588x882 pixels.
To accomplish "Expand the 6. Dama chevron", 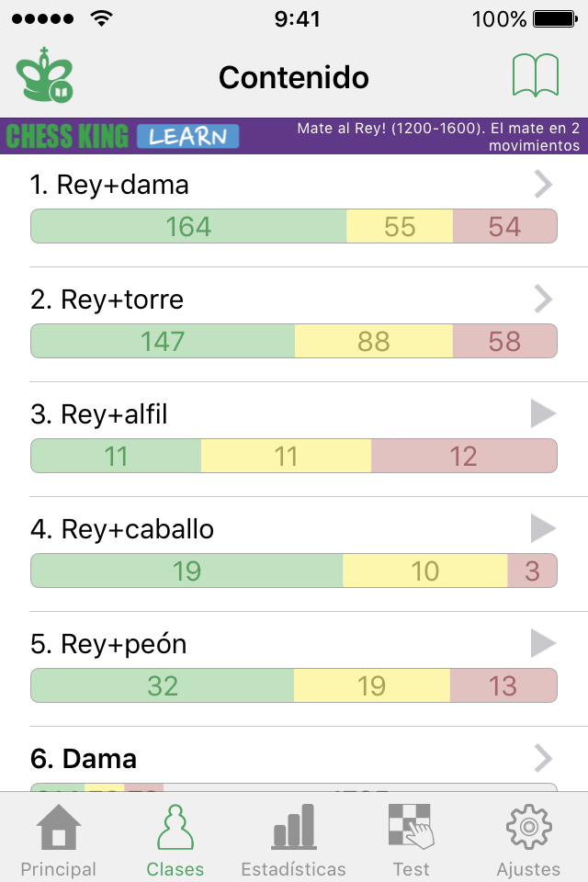I will (543, 758).
